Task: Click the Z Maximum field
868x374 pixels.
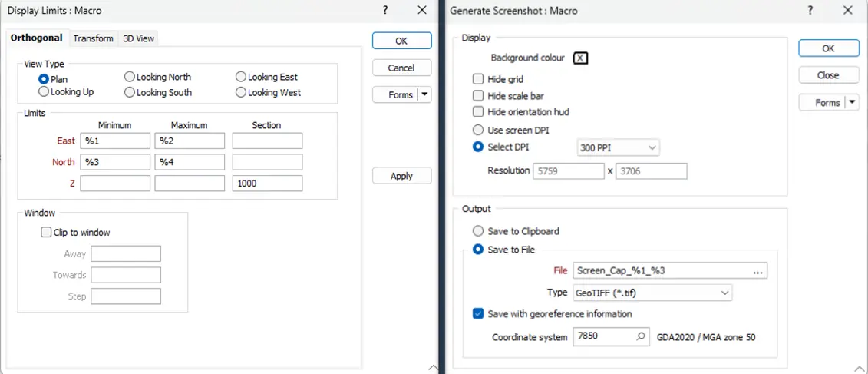Action: click(x=190, y=184)
